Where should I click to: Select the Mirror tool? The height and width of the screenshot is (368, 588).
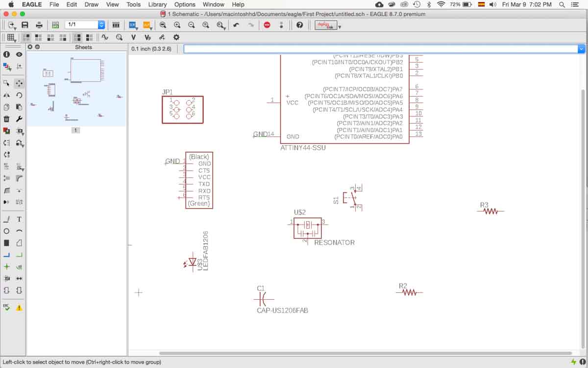point(6,95)
